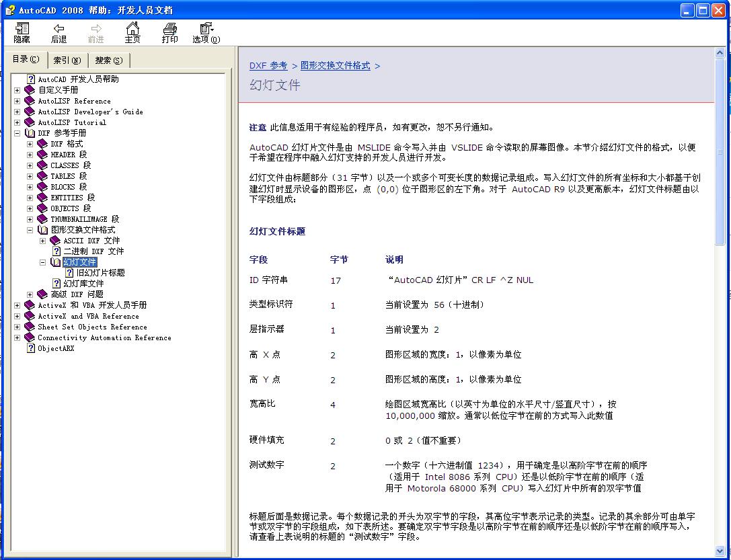The height and width of the screenshot is (560, 731).
Task: Open the 二进制 DXF 文件 topic
Action: 93,251
